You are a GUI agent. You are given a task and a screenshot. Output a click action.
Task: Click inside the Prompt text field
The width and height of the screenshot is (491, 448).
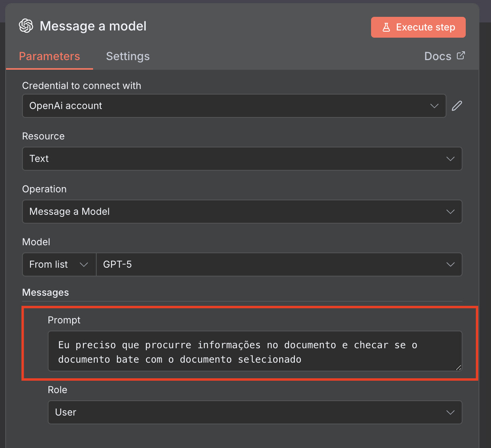(255, 351)
